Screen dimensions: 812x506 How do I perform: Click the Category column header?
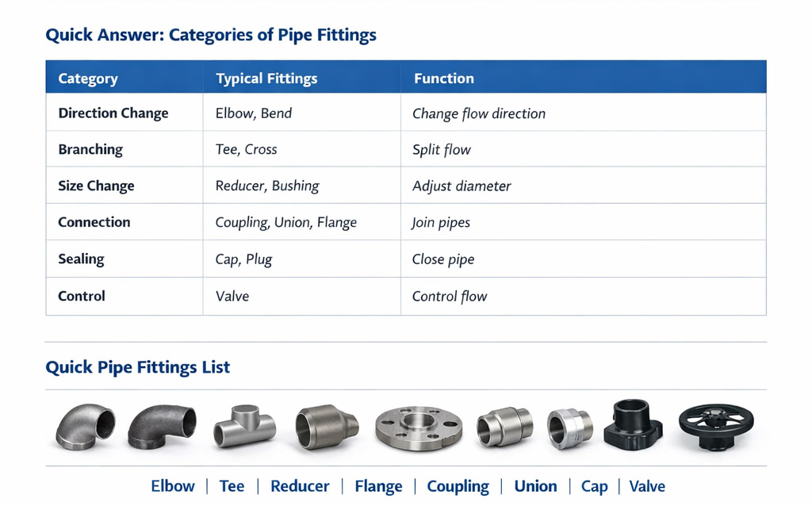click(x=88, y=79)
